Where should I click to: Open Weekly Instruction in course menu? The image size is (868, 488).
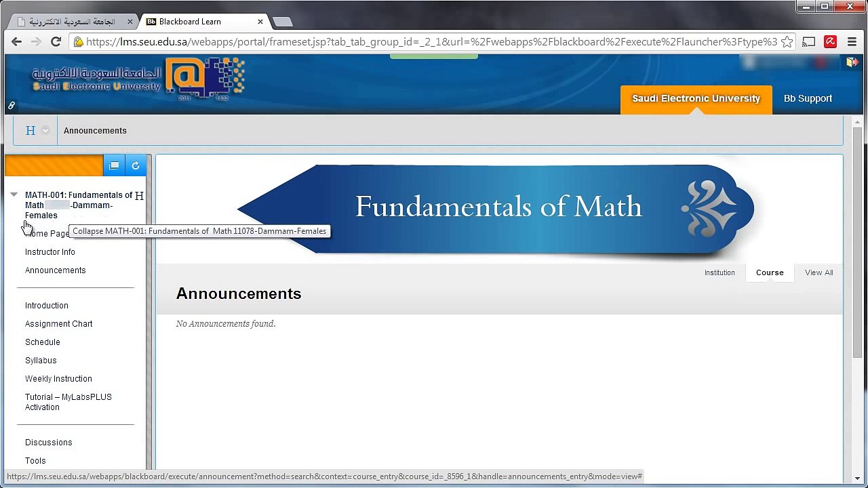point(58,379)
